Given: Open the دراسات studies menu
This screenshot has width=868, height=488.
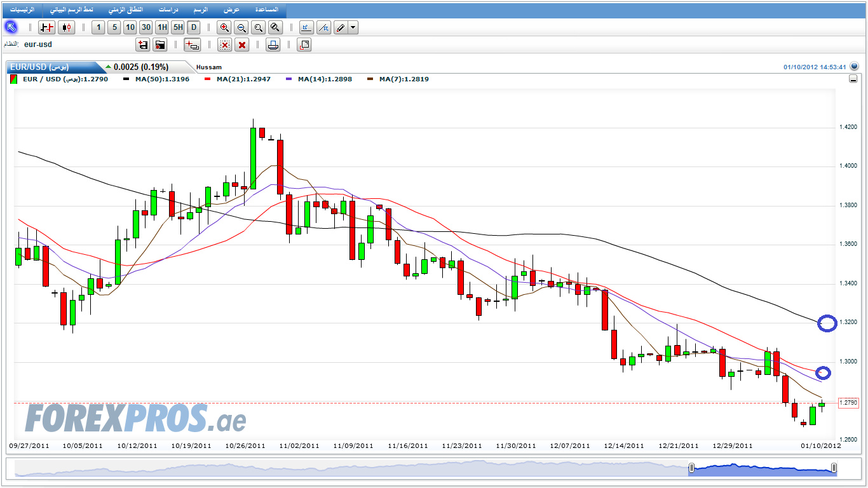Looking at the screenshot, I should point(168,10).
